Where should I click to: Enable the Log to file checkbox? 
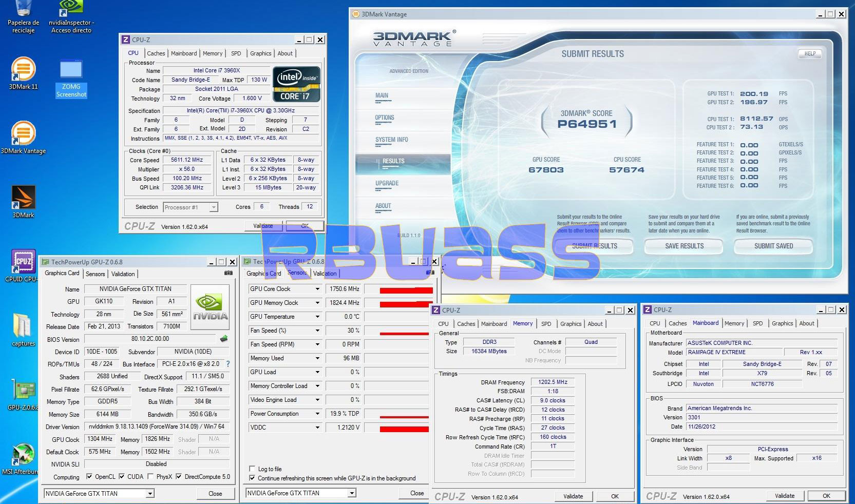pos(252,469)
